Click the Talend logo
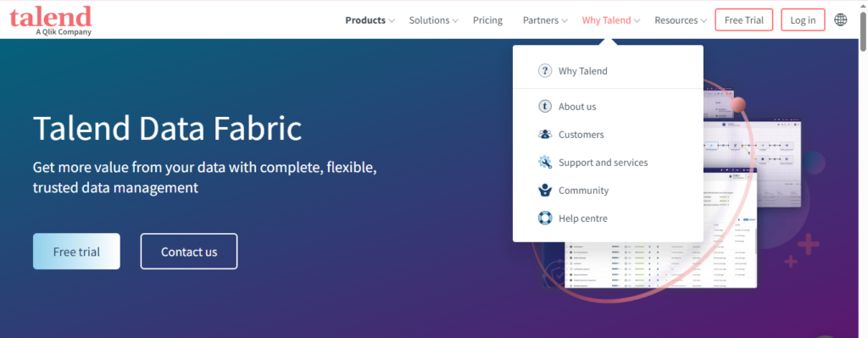868x338 pixels. coord(50,20)
